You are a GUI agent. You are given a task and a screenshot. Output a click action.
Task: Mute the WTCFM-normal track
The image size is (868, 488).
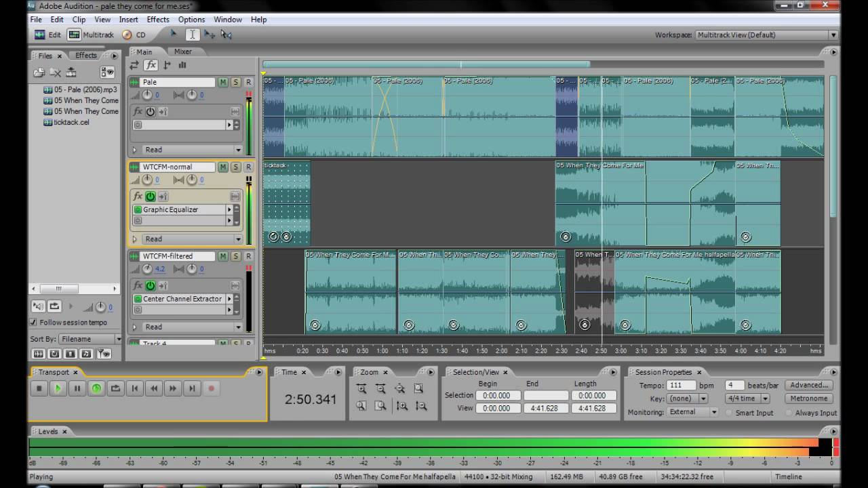[x=223, y=167]
